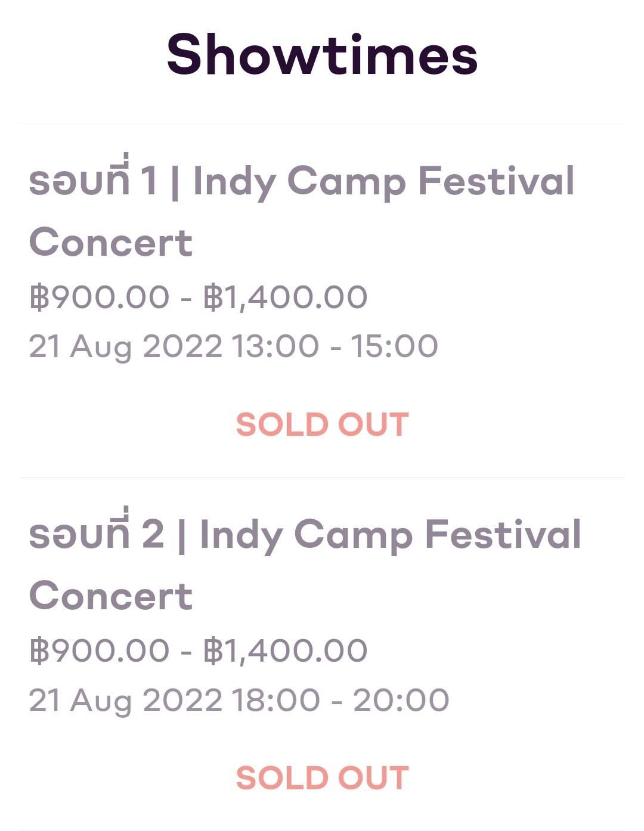The image size is (644, 831).
Task: Click the Showtimes heading
Action: [322, 55]
